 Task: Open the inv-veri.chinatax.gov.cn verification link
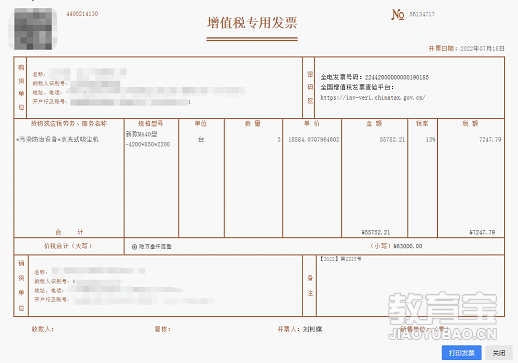373,98
